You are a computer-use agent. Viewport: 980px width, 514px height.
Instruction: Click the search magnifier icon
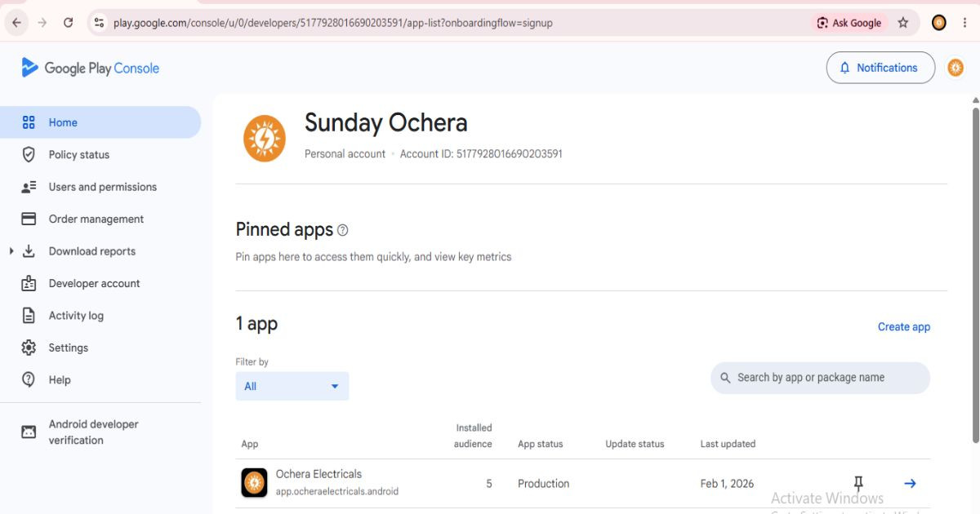click(725, 378)
